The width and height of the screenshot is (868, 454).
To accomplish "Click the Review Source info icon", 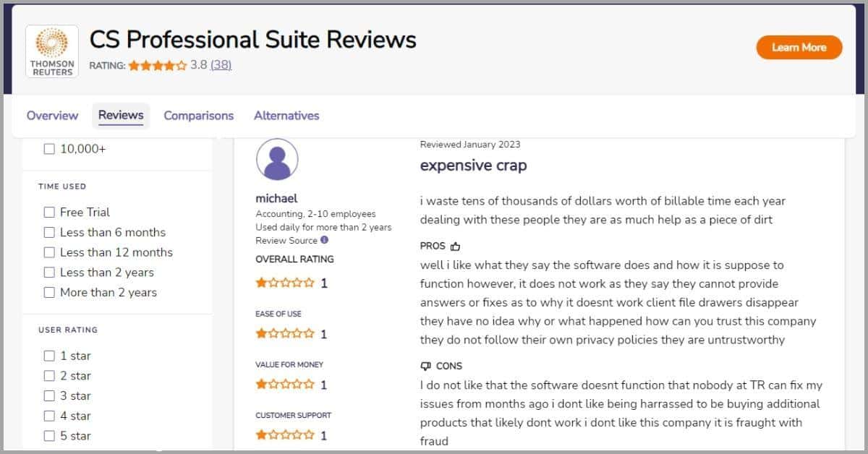I will pos(324,240).
